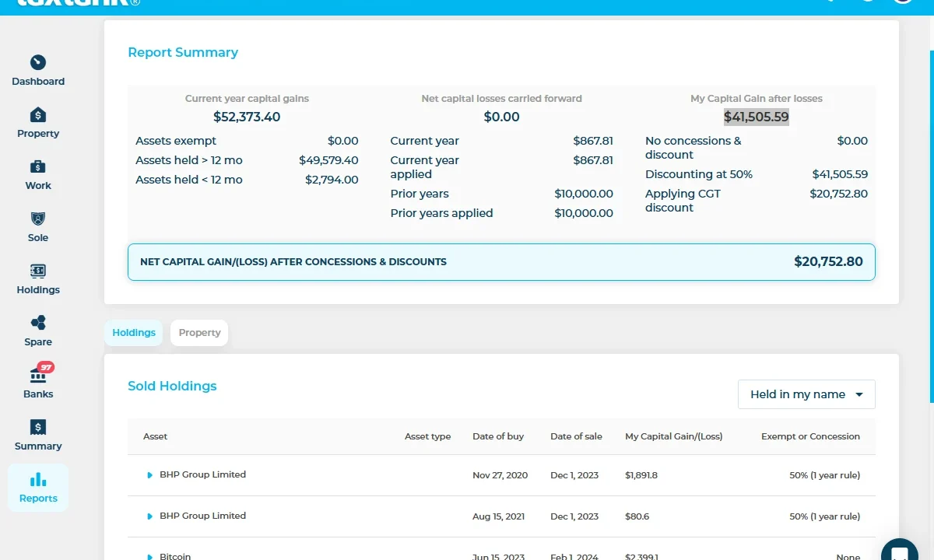934x560 pixels.
Task: Open the Summary sidebar icon
Action: (38, 428)
